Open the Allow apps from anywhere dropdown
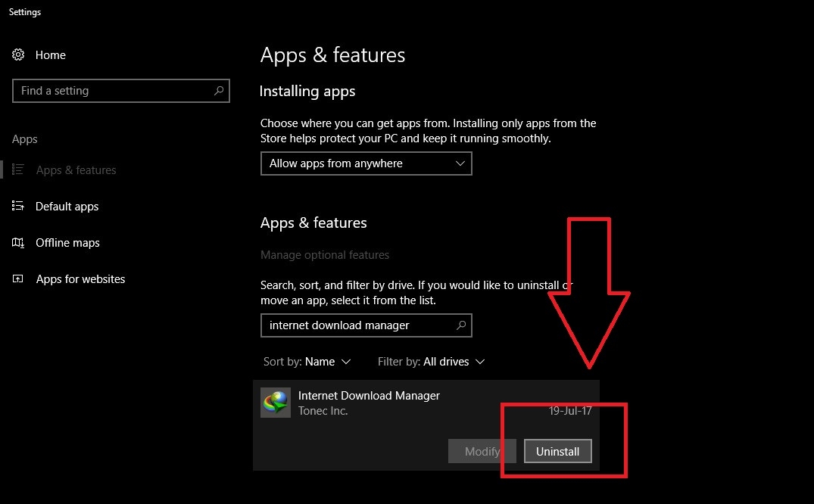The width and height of the screenshot is (814, 504). click(x=366, y=163)
